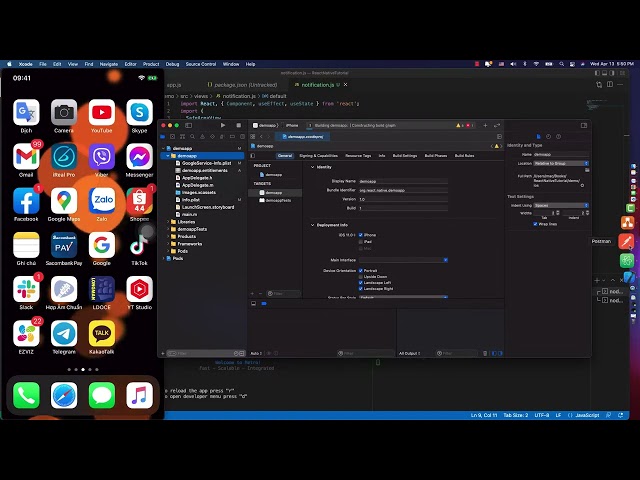The image size is (640, 480).
Task: Go back with the editor's left arrow
Action: (262, 136)
